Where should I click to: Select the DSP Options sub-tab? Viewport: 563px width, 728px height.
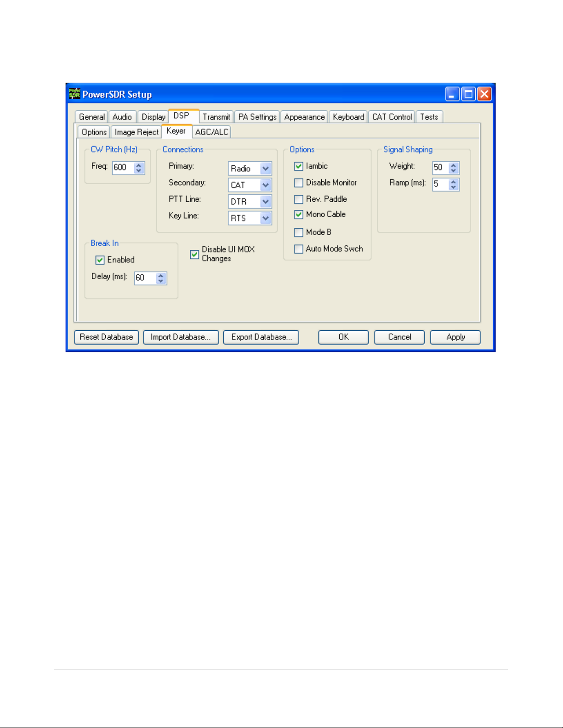94,132
